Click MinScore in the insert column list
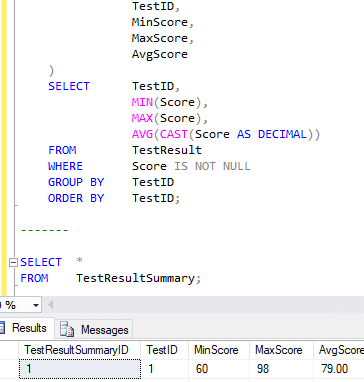The width and height of the screenshot is (364, 382). (x=160, y=22)
